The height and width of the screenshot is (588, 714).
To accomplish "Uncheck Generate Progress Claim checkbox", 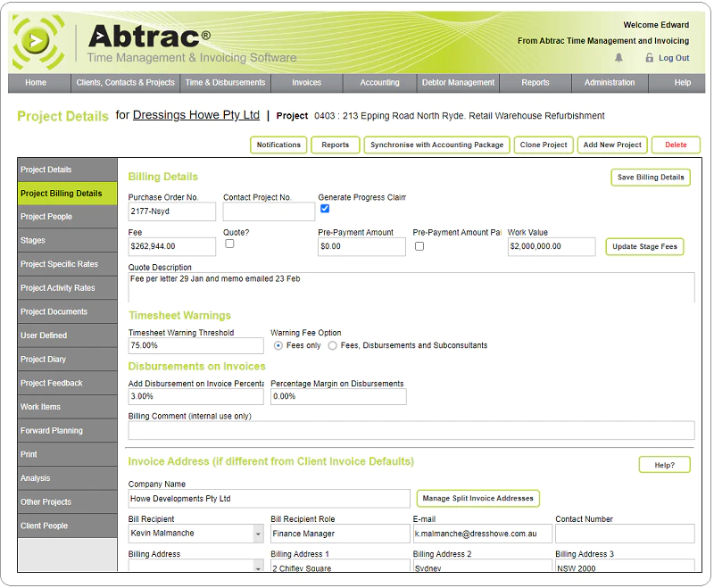I will tap(325, 209).
